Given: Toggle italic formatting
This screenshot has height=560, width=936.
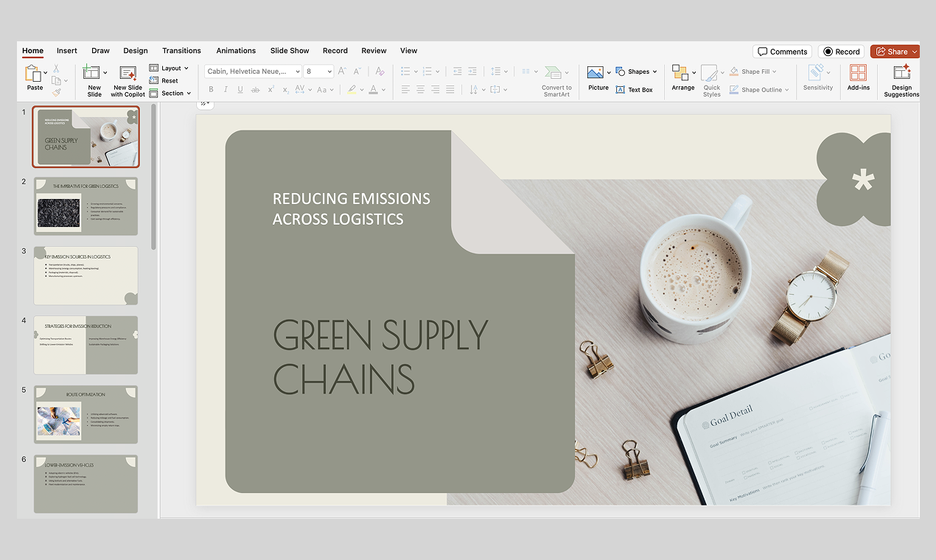Looking at the screenshot, I should point(226,88).
